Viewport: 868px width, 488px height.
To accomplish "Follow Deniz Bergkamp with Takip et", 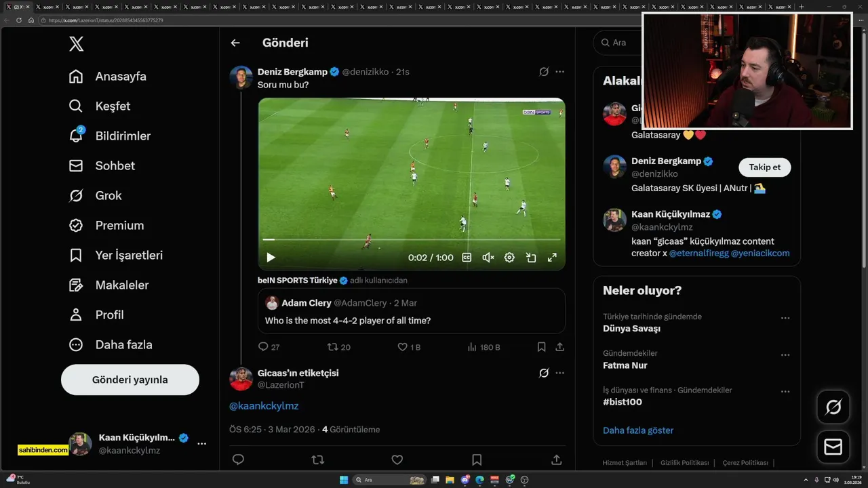I will click(764, 167).
